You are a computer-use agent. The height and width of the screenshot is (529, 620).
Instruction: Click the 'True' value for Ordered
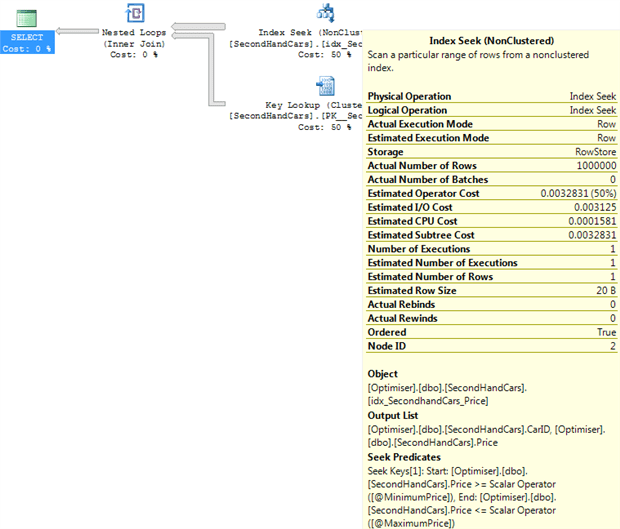tap(607, 332)
